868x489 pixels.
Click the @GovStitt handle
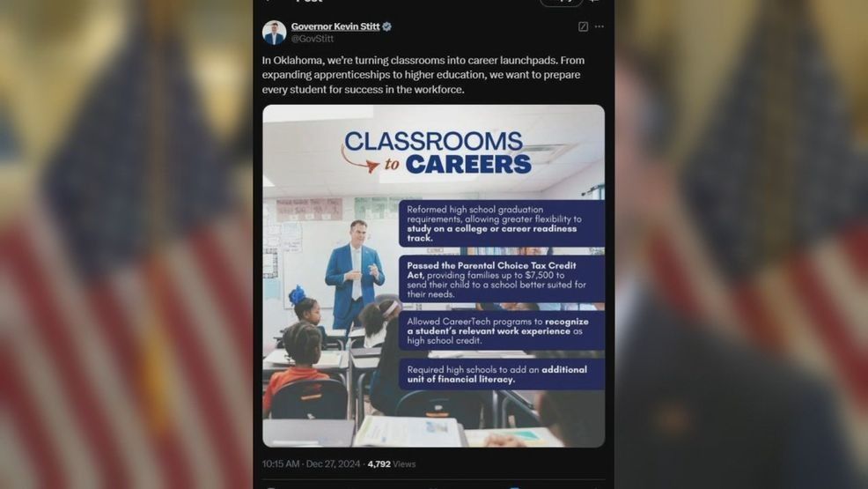tap(313, 38)
